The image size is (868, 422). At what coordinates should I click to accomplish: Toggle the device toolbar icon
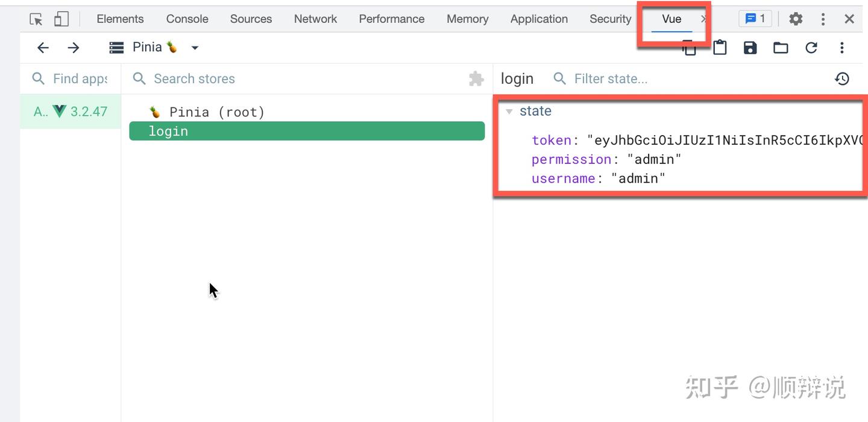point(61,19)
